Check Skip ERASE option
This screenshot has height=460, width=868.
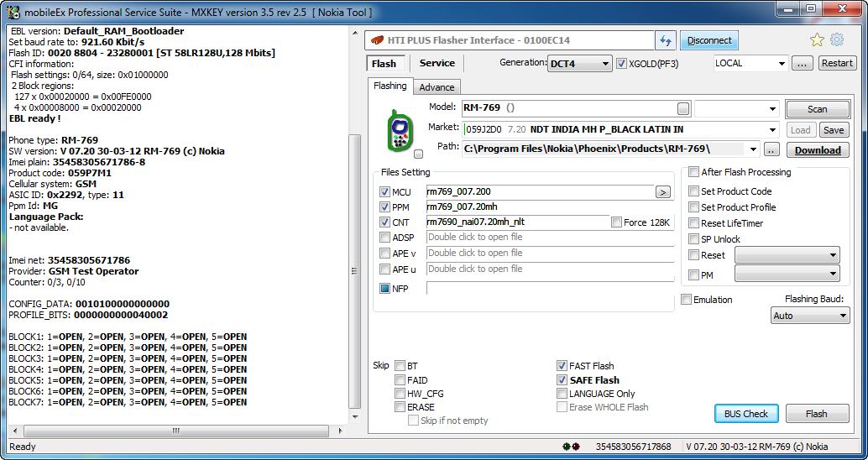[400, 407]
